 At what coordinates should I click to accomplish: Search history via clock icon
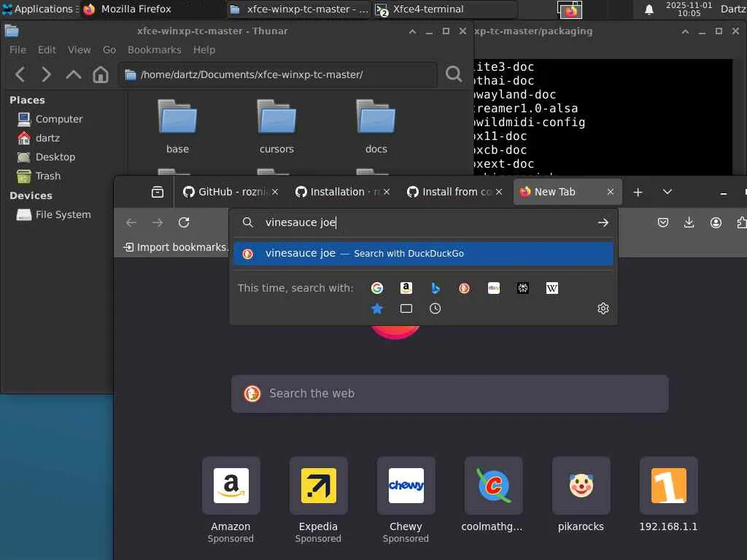[x=435, y=308]
